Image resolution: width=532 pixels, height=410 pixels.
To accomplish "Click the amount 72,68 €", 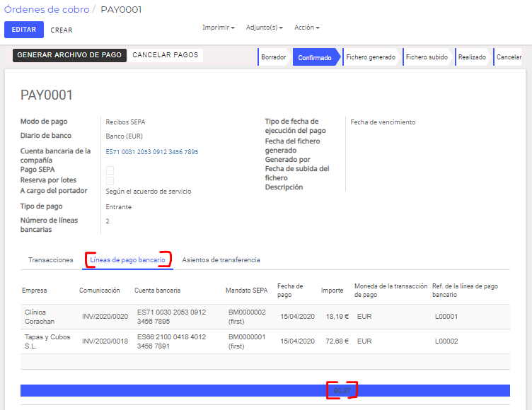I will point(337,341).
